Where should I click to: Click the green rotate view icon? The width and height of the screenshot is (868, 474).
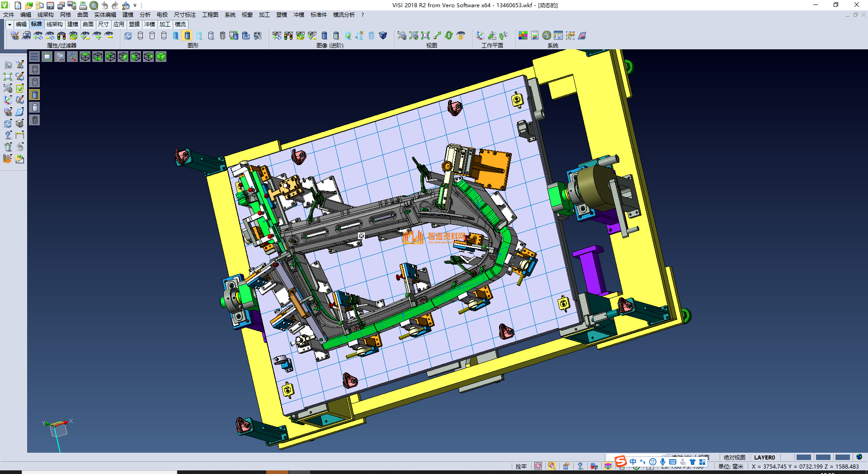(x=448, y=35)
